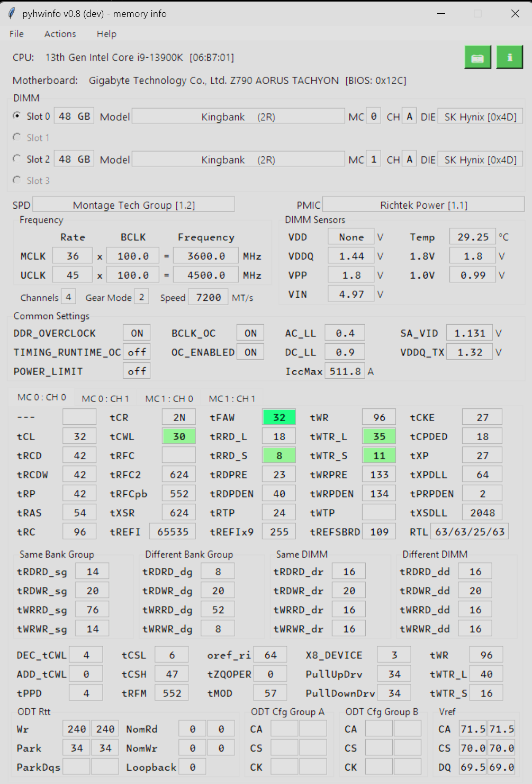Click the SPD Montage Tech Group field
This screenshot has width=532, height=784.
pyautogui.click(x=133, y=204)
